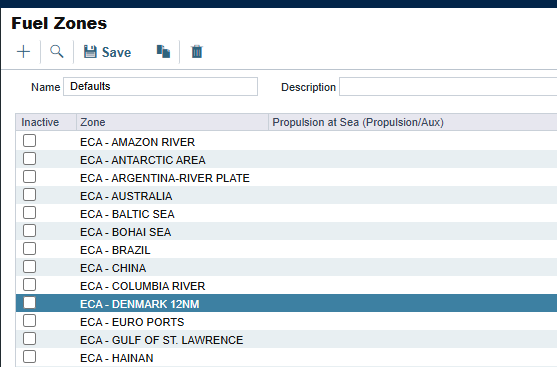Viewport: 557px width, 367px height.
Task: Click the trash can delete icon
Action: pos(197,52)
